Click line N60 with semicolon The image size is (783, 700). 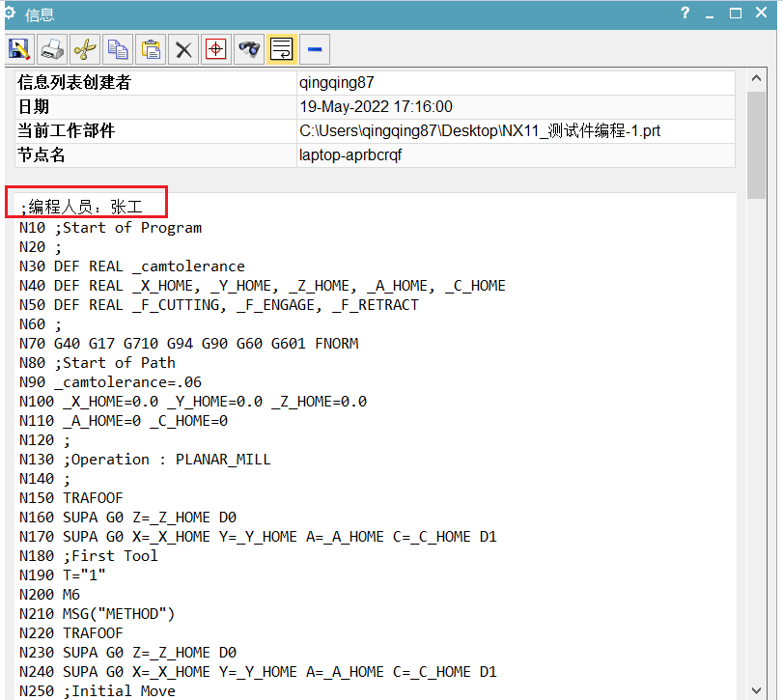pyautogui.click(x=41, y=324)
